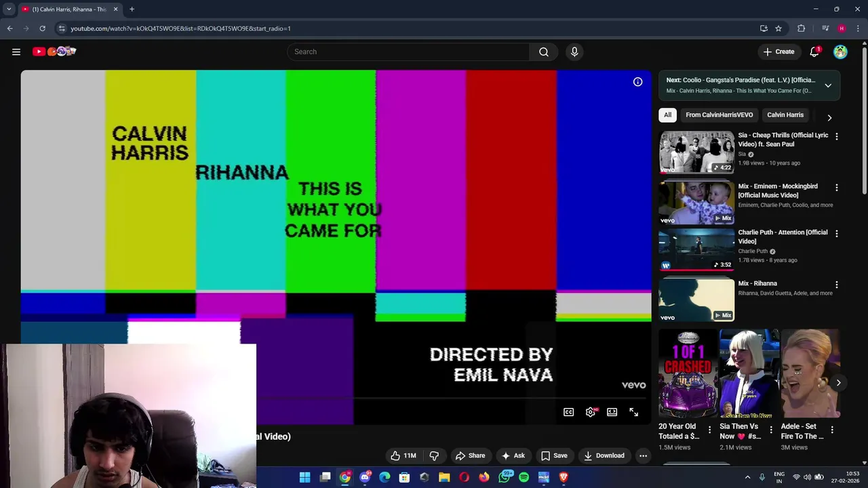Dislike this video
868x488 pixels.
click(x=434, y=455)
